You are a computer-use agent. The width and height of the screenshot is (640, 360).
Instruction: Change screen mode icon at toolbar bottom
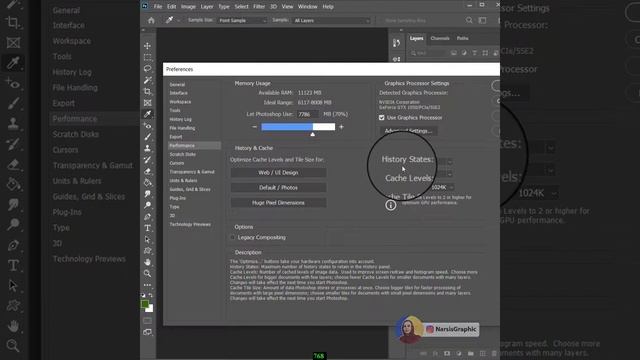click(x=147, y=332)
